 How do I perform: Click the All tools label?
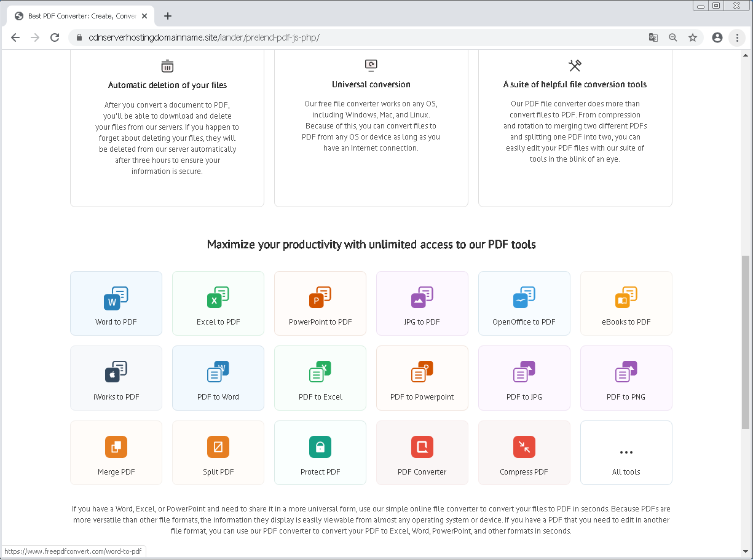(626, 472)
